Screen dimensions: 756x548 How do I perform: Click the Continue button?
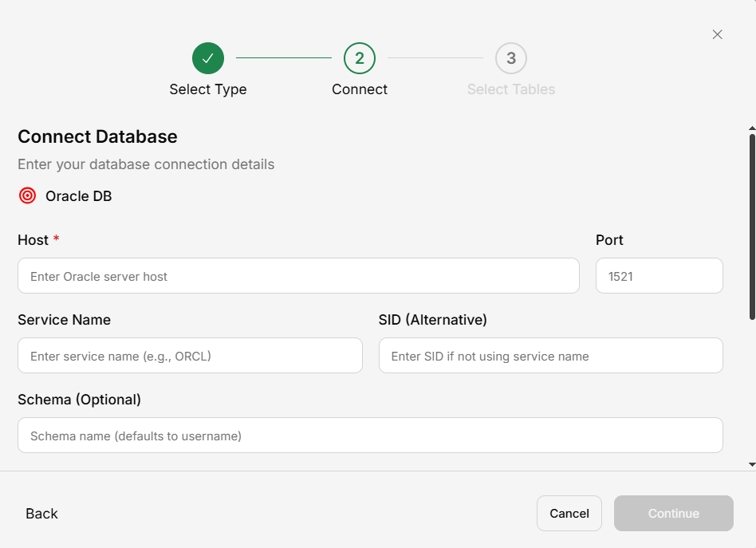click(673, 514)
